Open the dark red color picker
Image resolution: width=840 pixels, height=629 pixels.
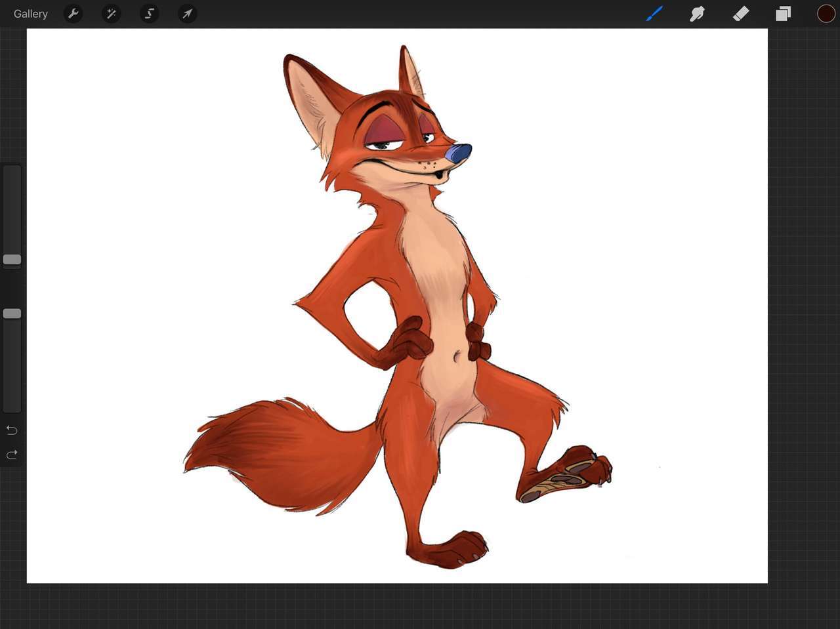click(826, 14)
